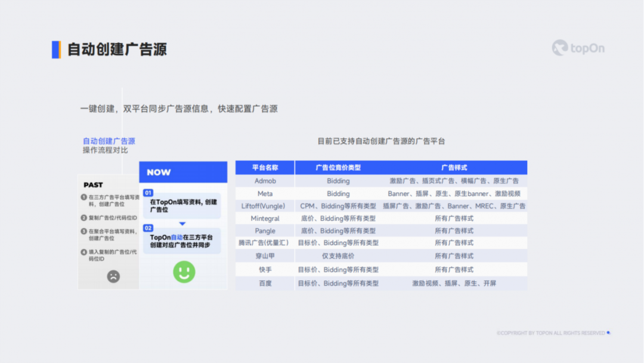Click 插屏广告、激励广告、Banner、MREC、原生广告 cell
644x363 pixels.
point(454,206)
